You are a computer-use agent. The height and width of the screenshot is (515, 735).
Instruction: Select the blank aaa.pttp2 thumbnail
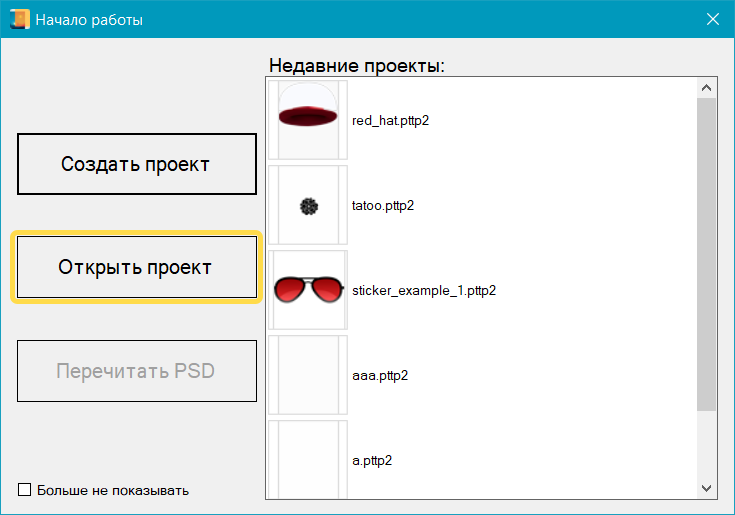308,376
